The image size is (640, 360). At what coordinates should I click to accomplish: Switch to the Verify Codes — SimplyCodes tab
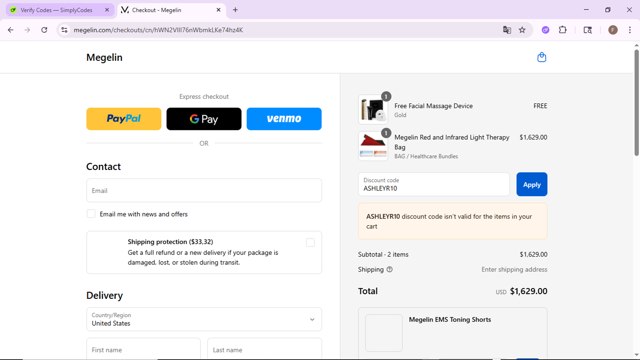coord(60,10)
